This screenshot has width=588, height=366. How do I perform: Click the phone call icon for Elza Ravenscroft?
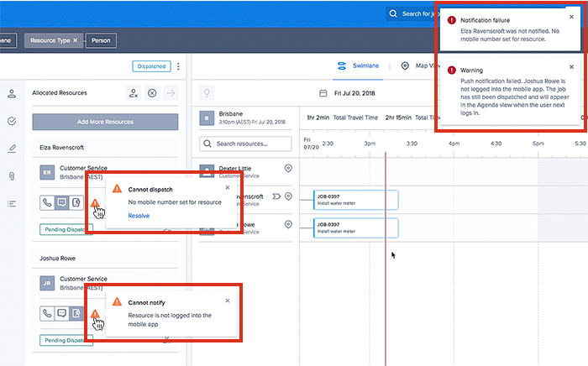pos(48,202)
